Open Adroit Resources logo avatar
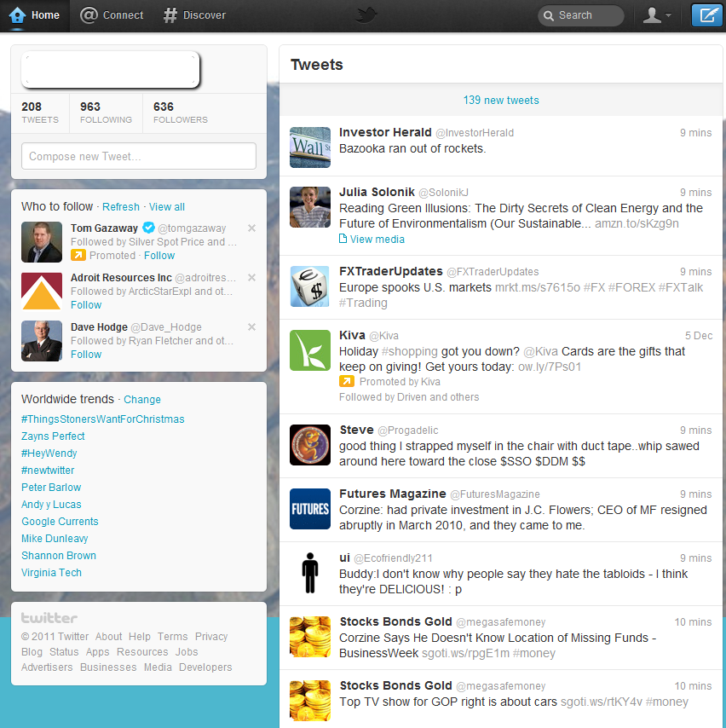This screenshot has height=728, width=726. [x=42, y=291]
